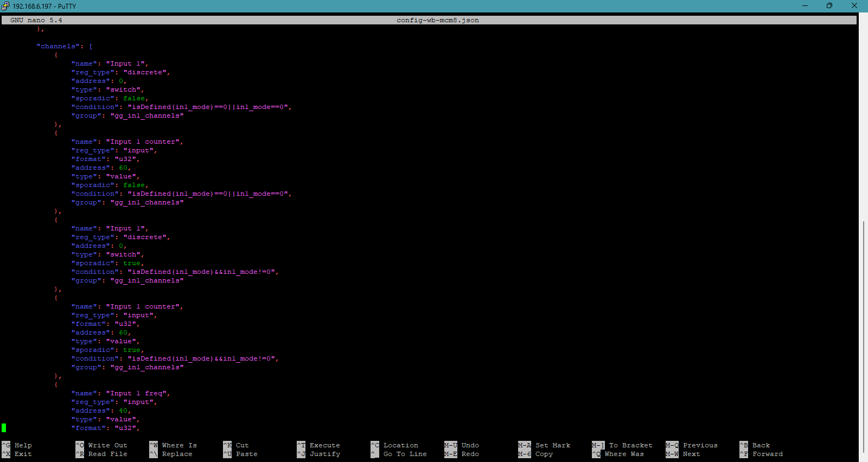Click the ^G Help shortcut label

(17, 445)
